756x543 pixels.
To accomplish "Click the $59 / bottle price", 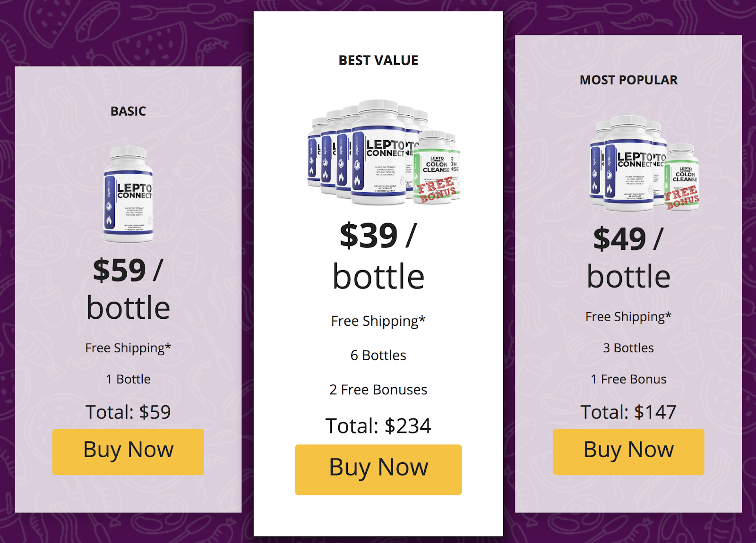I will click(128, 289).
